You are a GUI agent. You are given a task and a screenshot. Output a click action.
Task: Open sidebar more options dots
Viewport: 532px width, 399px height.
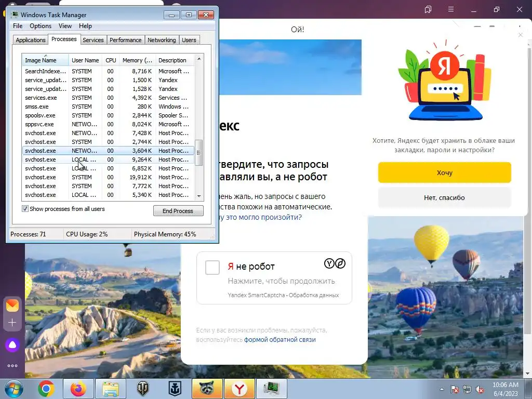coord(12,366)
